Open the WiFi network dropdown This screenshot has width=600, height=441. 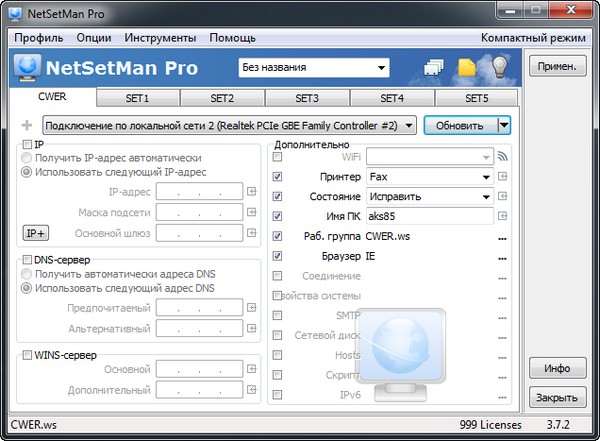[x=430, y=157]
